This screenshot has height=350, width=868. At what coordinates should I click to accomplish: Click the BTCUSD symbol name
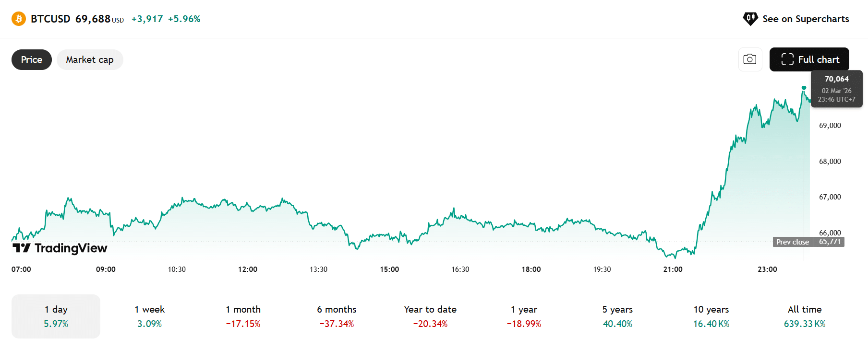pos(50,19)
